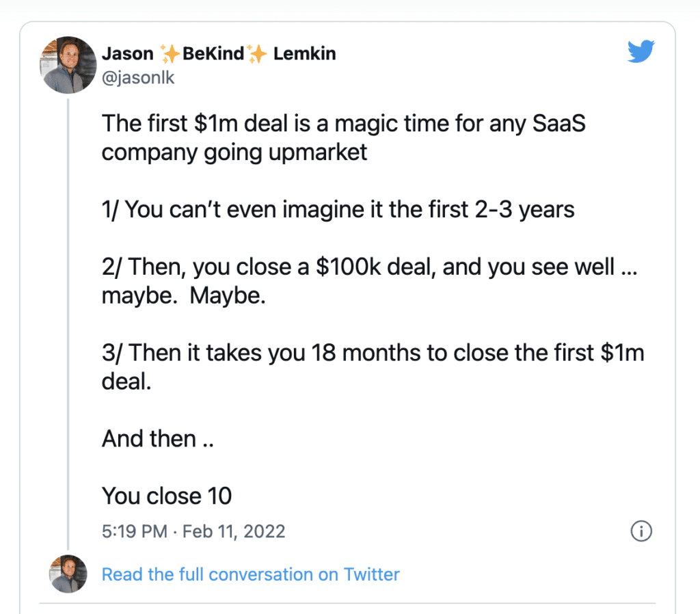The image size is (700, 614).
Task: Click the "You close 10" text
Action: 167,496
